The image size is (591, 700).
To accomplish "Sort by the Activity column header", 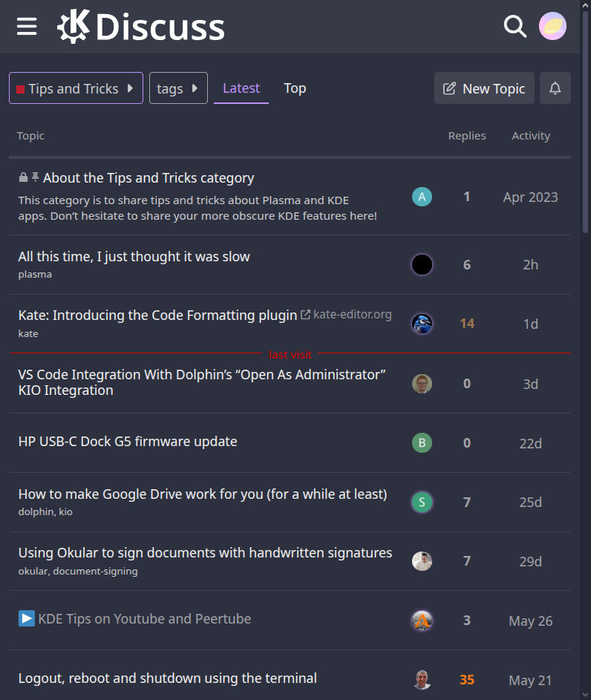I will 531,136.
